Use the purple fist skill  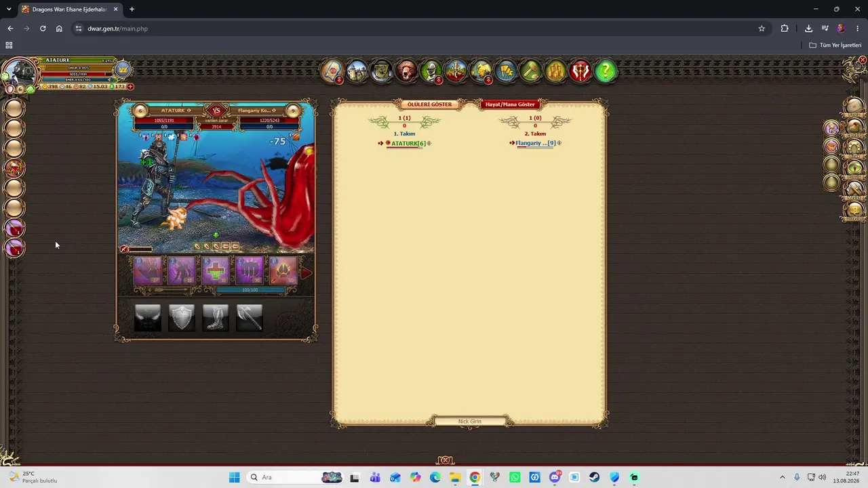pyautogui.click(x=250, y=271)
